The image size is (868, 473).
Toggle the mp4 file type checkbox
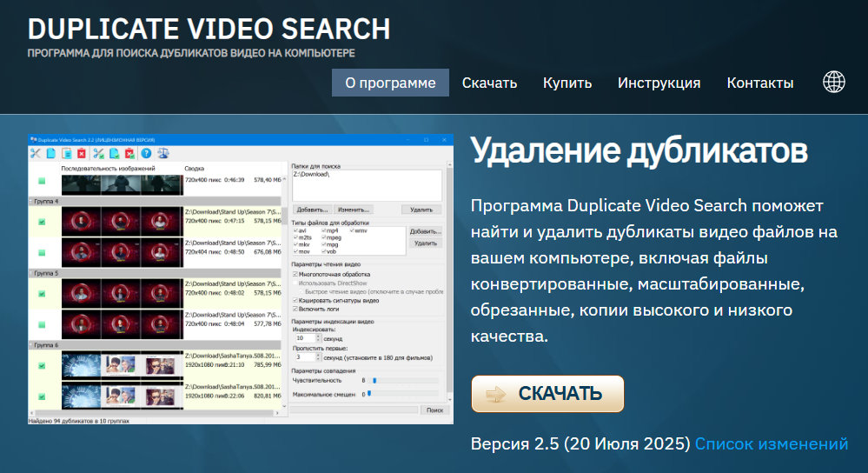(x=324, y=230)
